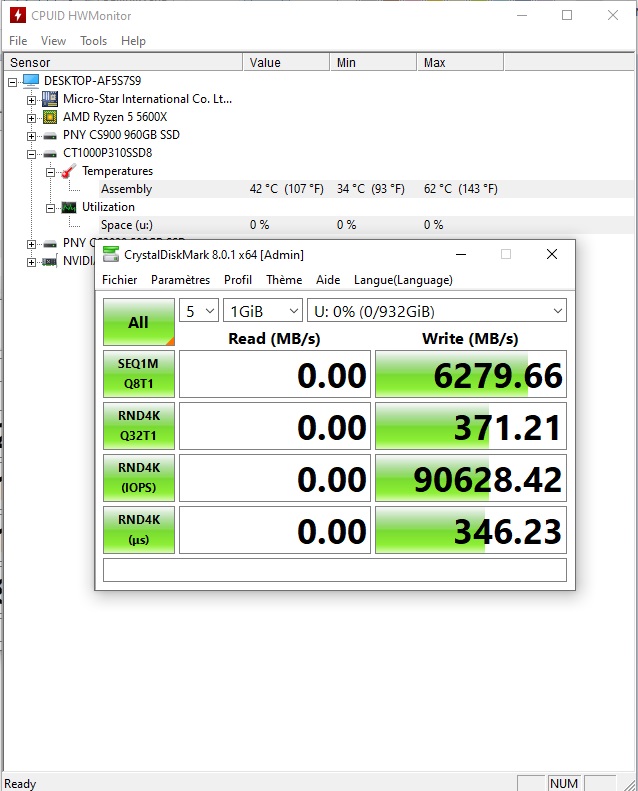Viewport: 638px width, 791px height.
Task: Open the 1GiB test size dropdown
Action: pos(262,311)
